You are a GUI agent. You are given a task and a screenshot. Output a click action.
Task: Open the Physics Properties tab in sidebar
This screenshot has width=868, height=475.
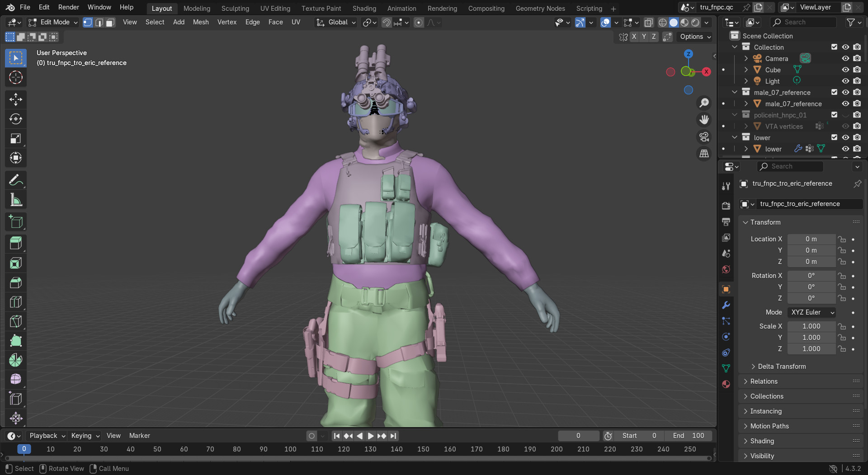tap(726, 337)
